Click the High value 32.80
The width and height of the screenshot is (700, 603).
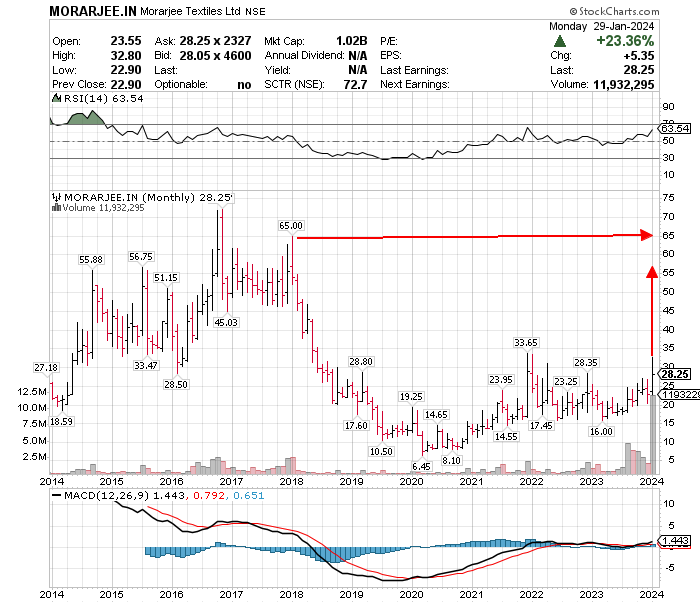tap(126, 55)
